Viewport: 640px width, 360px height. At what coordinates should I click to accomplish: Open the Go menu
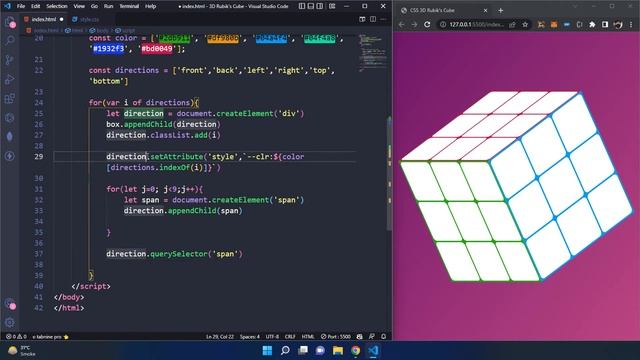[x=94, y=6]
